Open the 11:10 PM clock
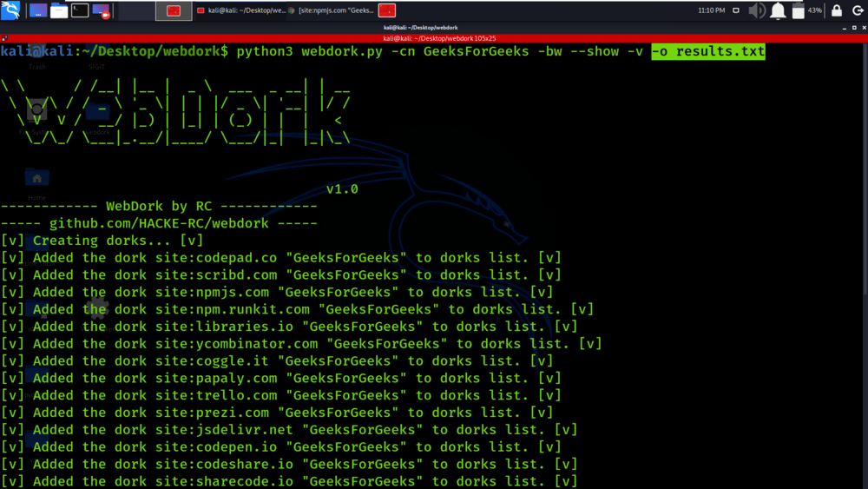 pyautogui.click(x=712, y=10)
